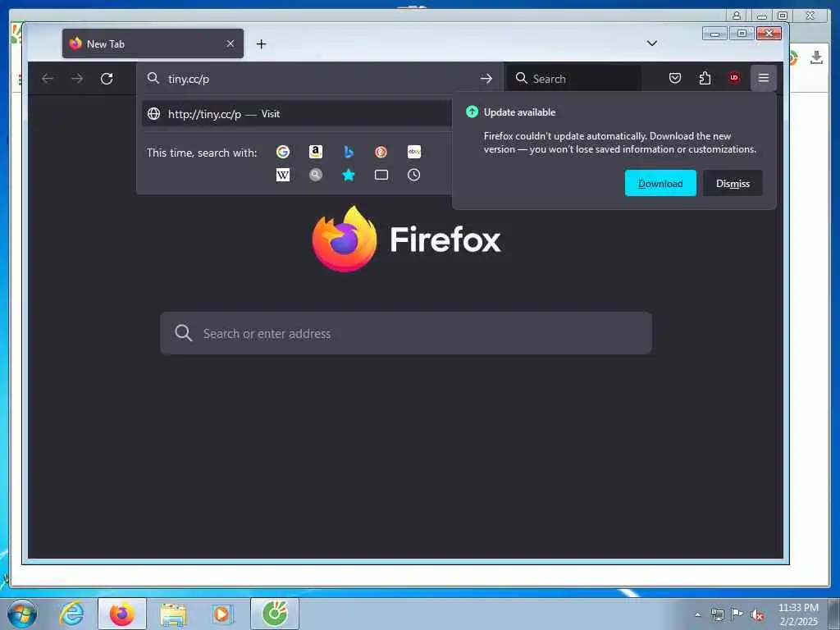Launch Internet Explorer from the taskbar
Screen dimensions: 840x630
[x=71, y=614]
